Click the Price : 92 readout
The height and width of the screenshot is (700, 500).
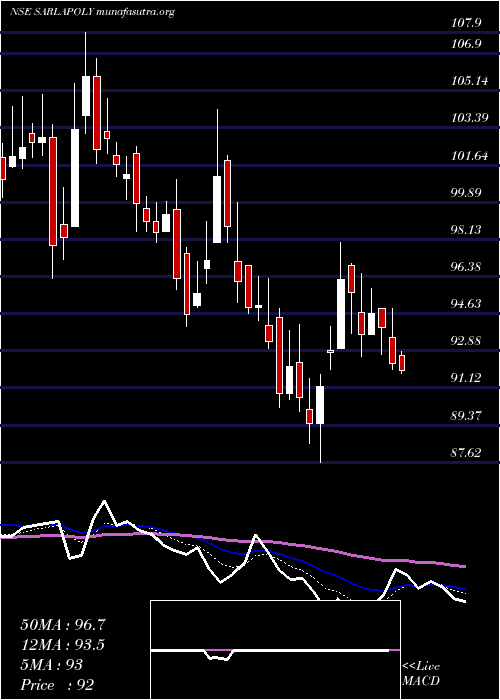tap(58, 685)
